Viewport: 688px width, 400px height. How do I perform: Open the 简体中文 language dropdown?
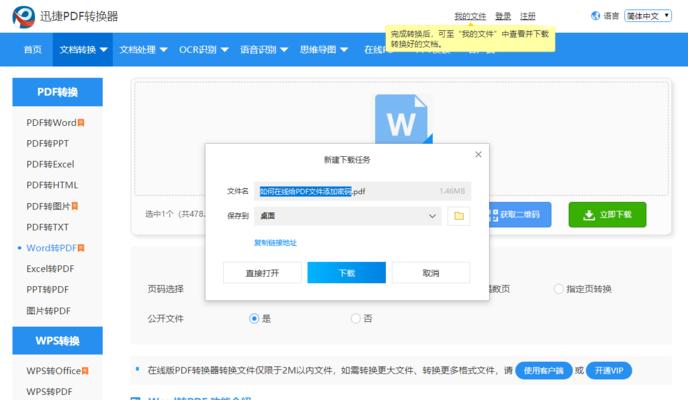[648, 16]
